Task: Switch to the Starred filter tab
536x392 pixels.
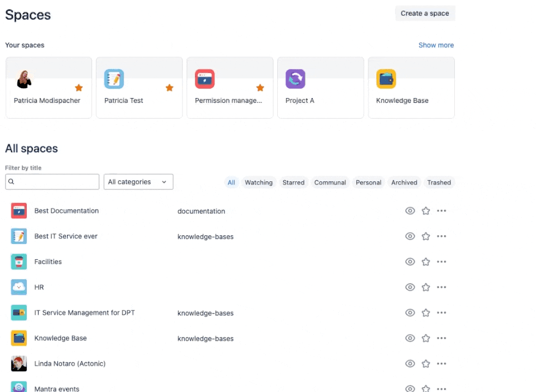Action: click(293, 182)
